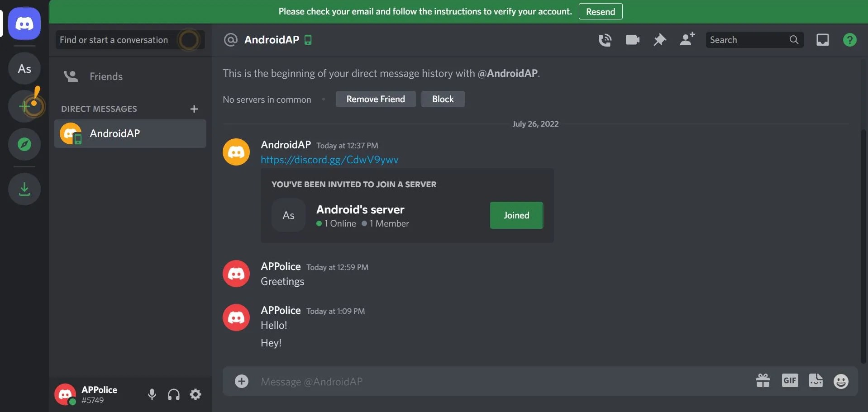Screen dimensions: 868x412
Task: Start a voice call with AndroidAP
Action: [605, 40]
